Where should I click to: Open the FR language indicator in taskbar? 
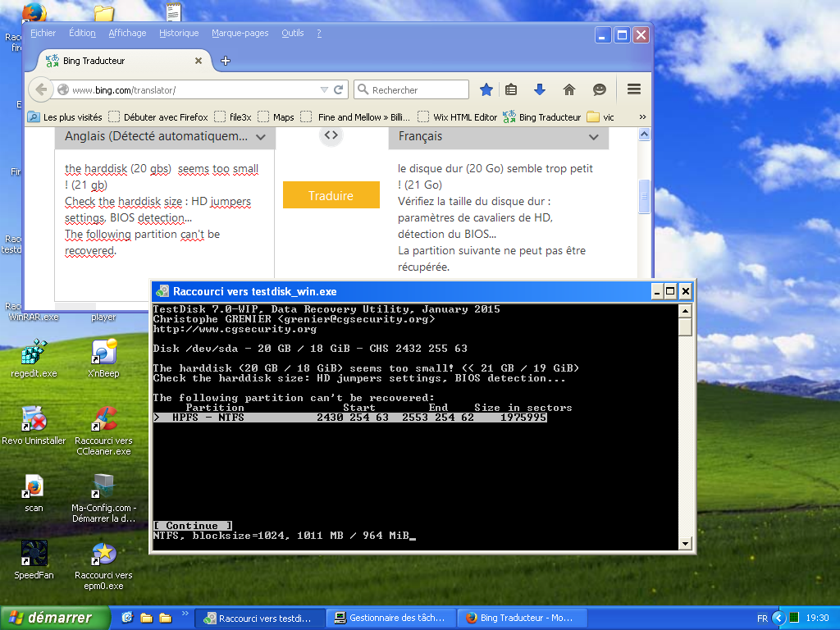pos(762,619)
